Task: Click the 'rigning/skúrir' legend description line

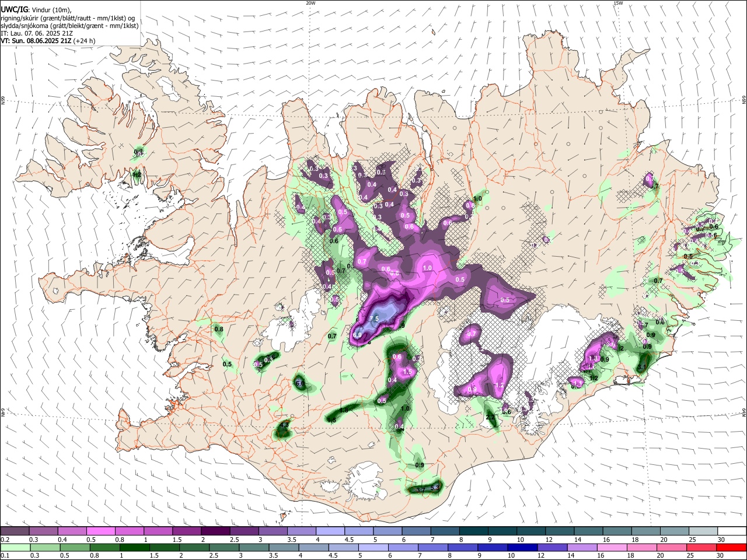Action: pos(68,17)
